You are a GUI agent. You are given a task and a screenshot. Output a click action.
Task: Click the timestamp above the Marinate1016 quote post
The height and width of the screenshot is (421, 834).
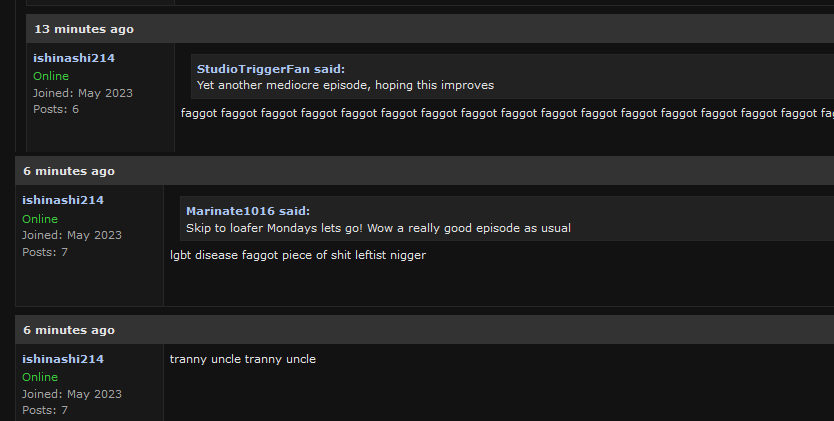coord(69,171)
